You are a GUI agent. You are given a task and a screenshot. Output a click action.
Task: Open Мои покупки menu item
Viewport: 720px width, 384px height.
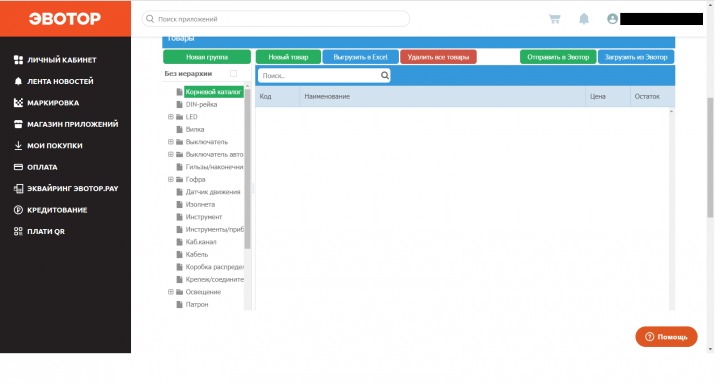55,146
